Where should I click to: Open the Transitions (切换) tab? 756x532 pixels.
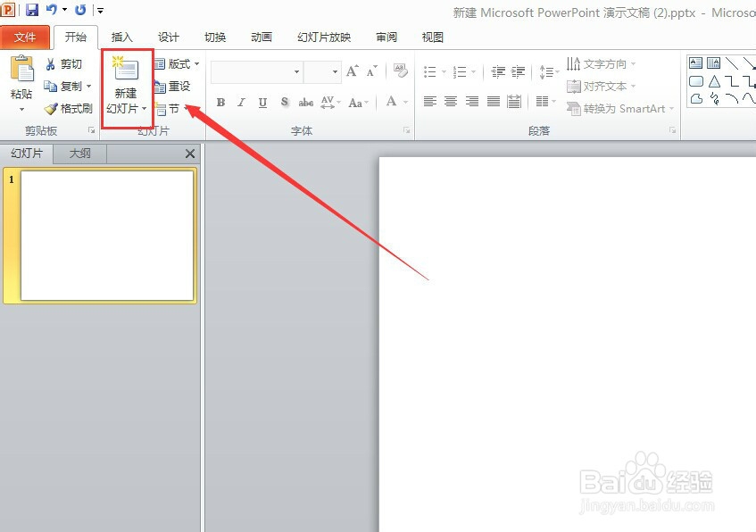point(215,37)
